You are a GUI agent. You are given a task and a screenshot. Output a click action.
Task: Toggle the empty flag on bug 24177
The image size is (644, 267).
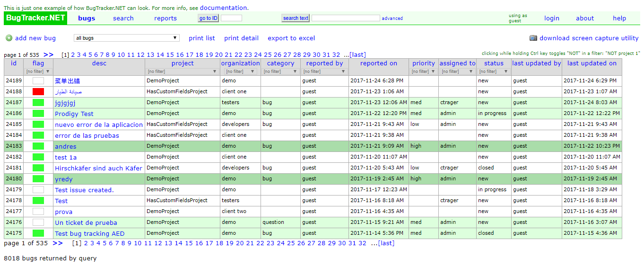38,212
